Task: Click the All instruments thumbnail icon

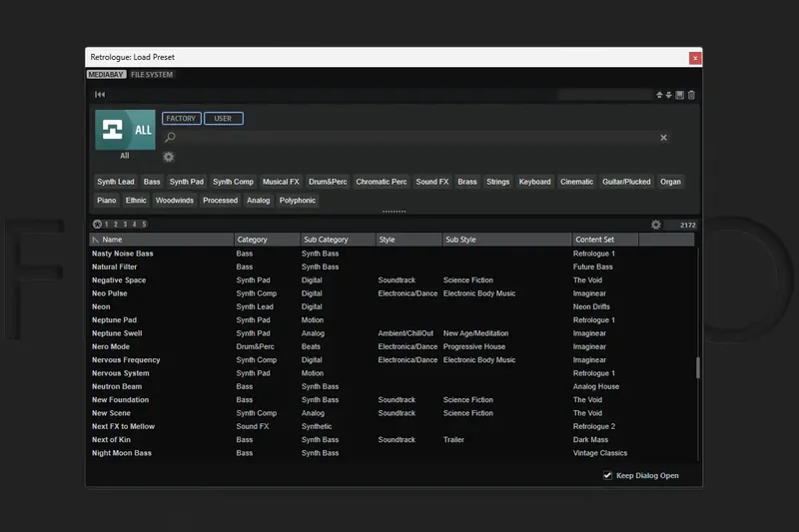Action: (125, 131)
